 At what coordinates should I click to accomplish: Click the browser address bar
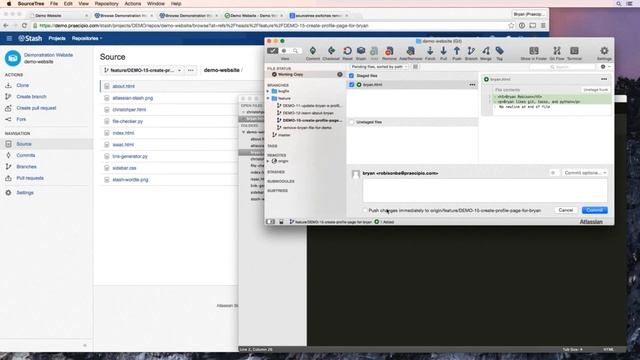click(269, 25)
